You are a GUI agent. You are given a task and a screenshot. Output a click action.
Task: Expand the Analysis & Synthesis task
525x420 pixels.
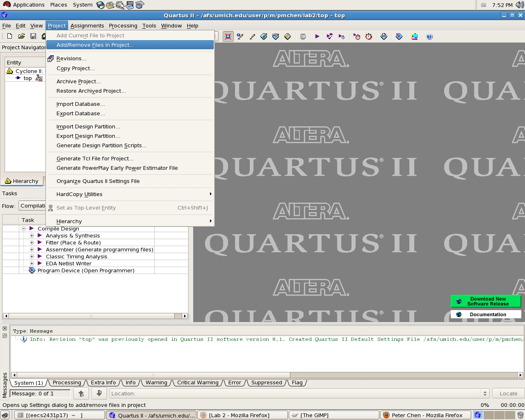coord(32,235)
